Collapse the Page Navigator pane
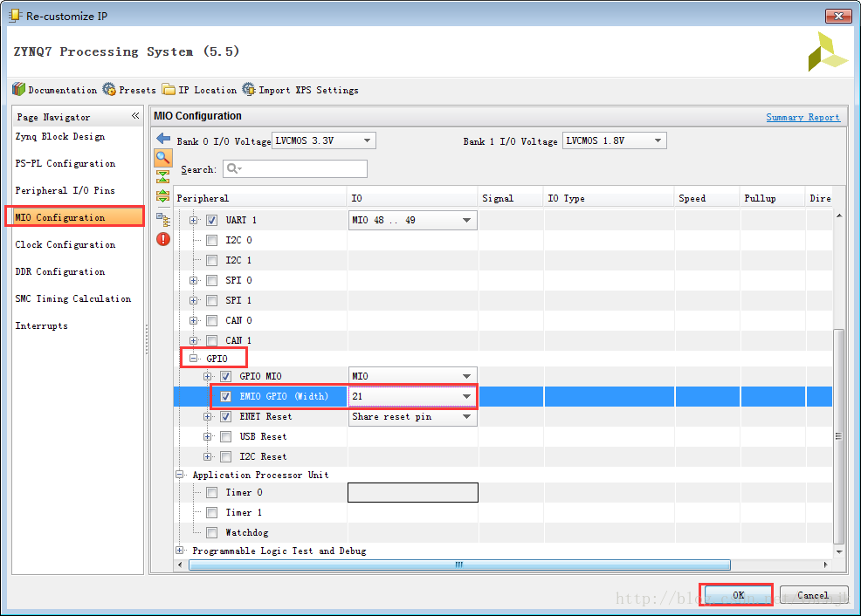Screen dimensions: 861x616 pos(135,116)
